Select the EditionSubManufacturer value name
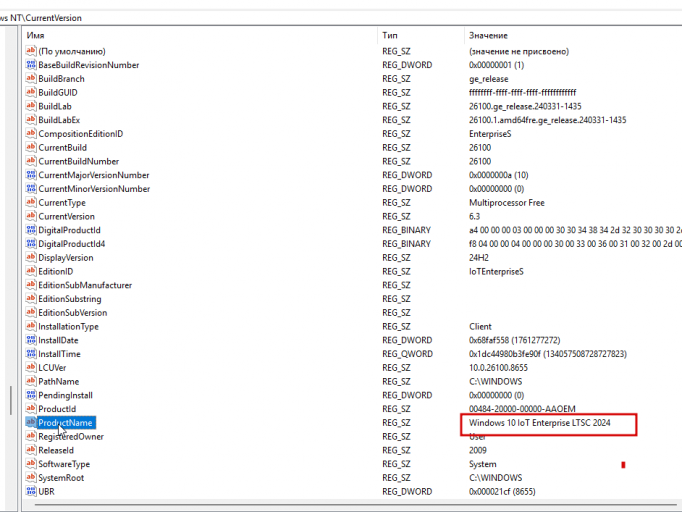The height and width of the screenshot is (512, 682). click(85, 285)
